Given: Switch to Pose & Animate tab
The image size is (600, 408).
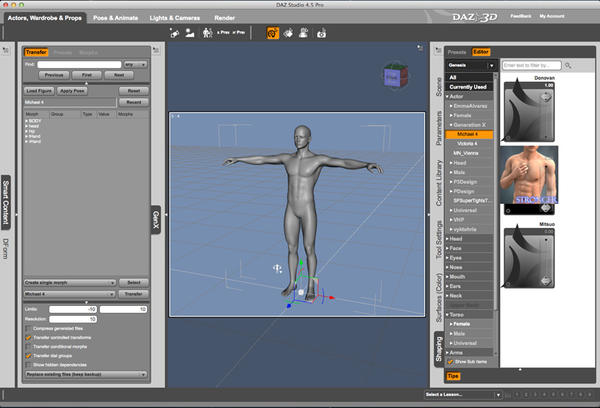Looking at the screenshot, I should tap(116, 18).
